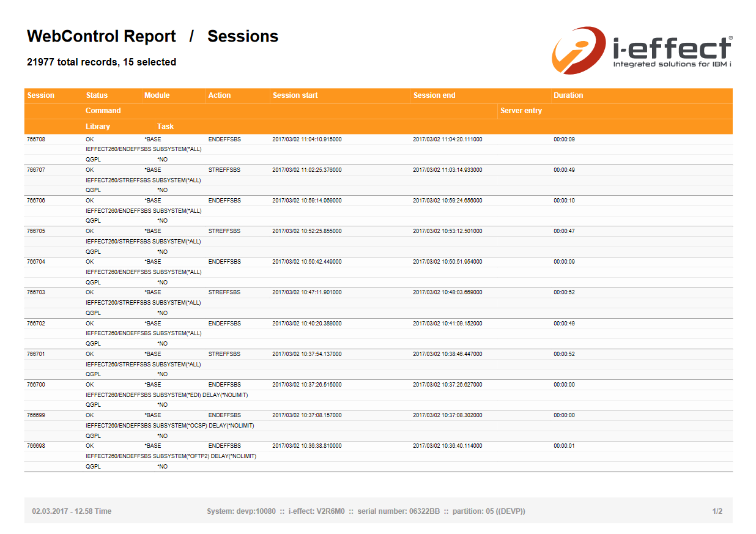The width and height of the screenshot is (756, 534).
Task: Click the Command header label
Action: pyautogui.click(x=103, y=111)
